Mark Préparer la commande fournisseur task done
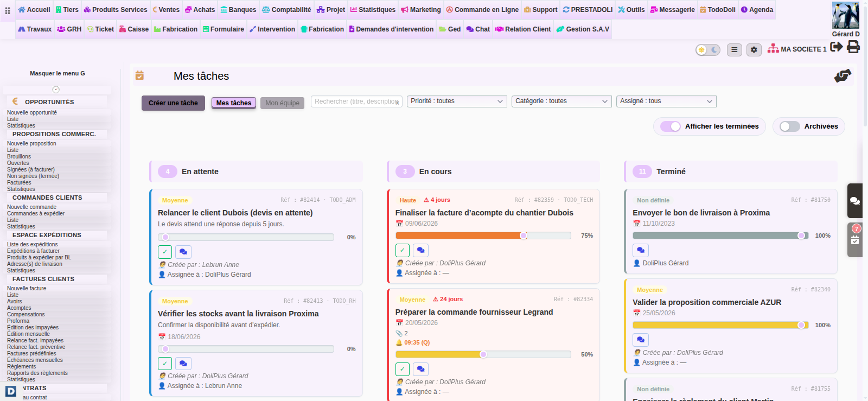The image size is (868, 401). (x=403, y=369)
